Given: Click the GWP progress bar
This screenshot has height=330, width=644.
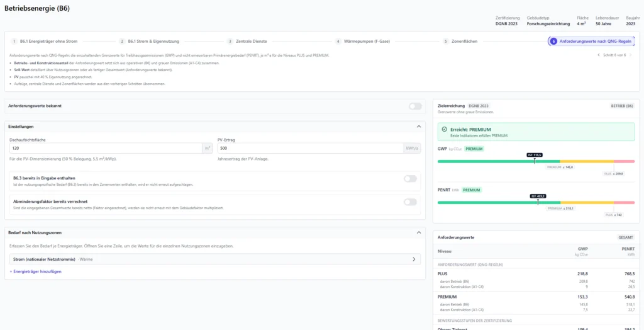Looking at the screenshot, I should pos(536,161).
